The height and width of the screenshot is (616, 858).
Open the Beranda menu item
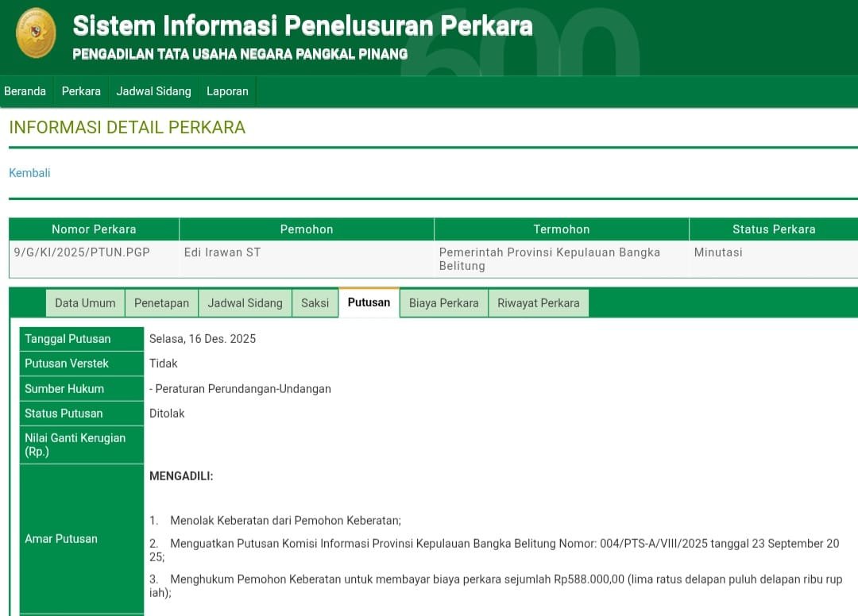pyautogui.click(x=25, y=91)
